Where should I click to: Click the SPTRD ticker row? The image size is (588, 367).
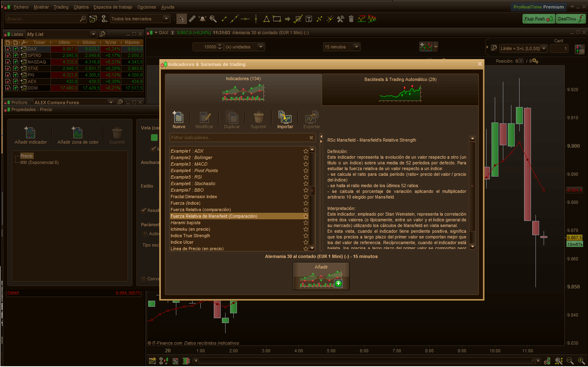[x=74, y=55]
